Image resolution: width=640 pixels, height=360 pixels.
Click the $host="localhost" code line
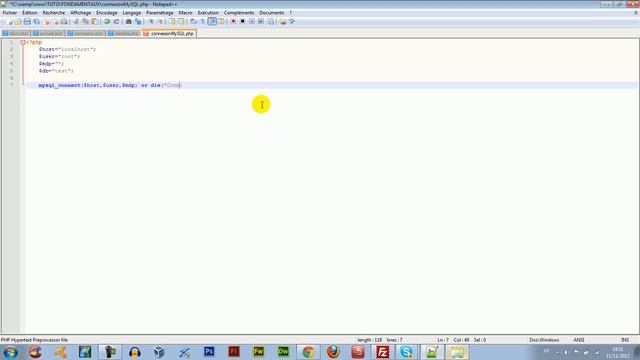click(67, 49)
